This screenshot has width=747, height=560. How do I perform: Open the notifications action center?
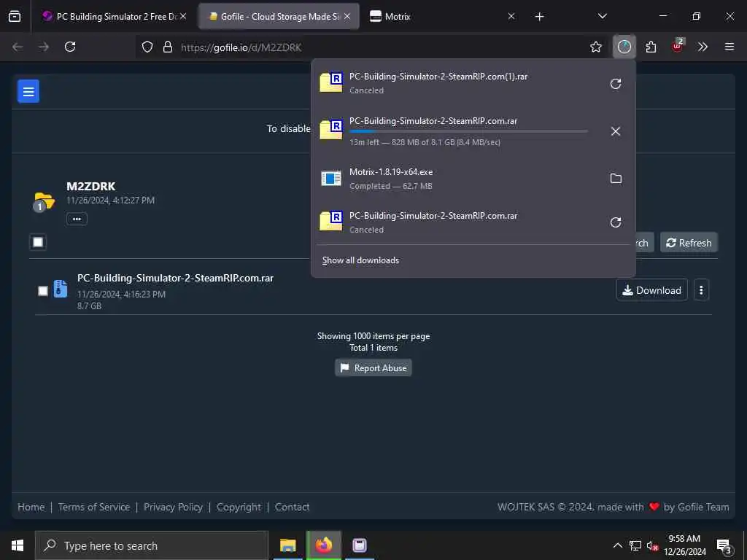click(724, 545)
